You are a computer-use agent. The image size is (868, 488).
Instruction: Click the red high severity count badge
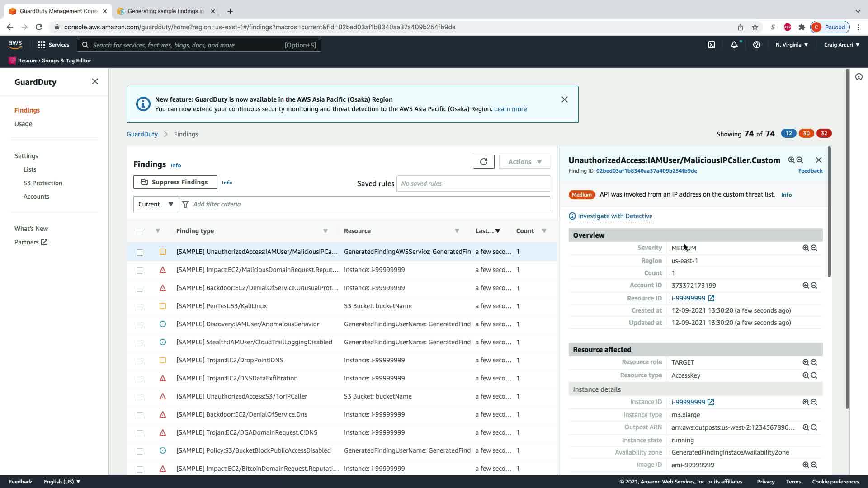(824, 133)
